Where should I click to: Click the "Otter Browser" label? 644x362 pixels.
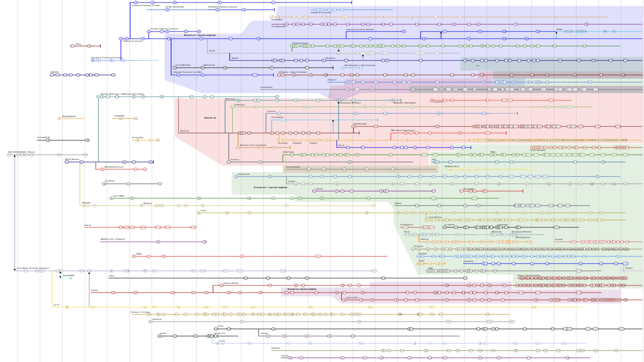point(538,150)
